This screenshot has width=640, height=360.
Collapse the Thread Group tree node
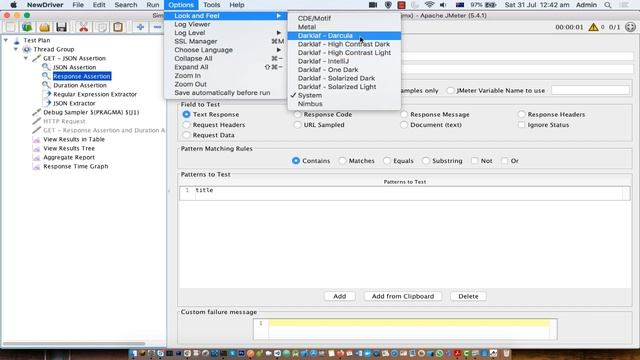pyautogui.click(x=16, y=49)
